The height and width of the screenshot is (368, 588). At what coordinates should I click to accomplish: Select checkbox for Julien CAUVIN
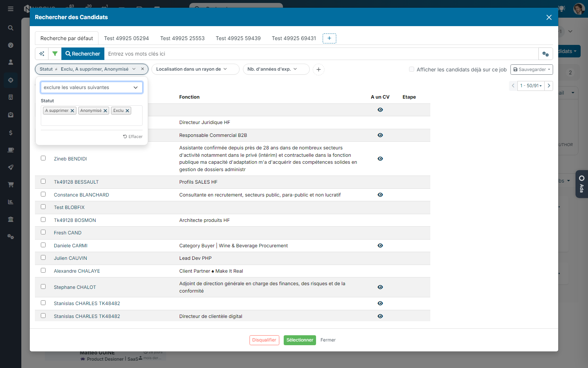(43, 258)
